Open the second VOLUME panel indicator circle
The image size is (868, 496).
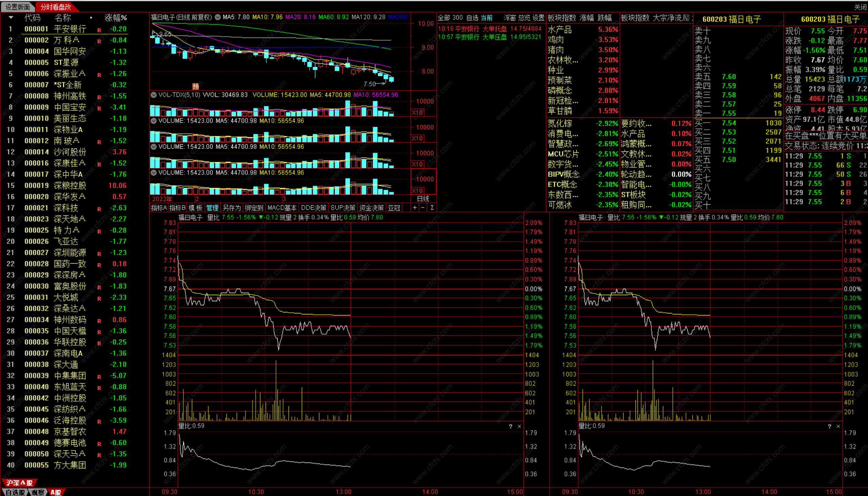[x=154, y=146]
